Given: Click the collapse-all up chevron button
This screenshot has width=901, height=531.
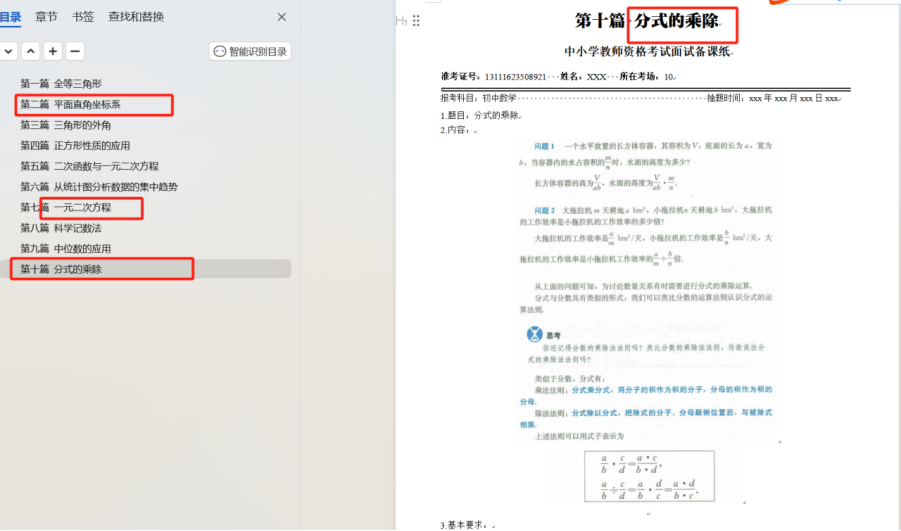Looking at the screenshot, I should click(x=31, y=51).
